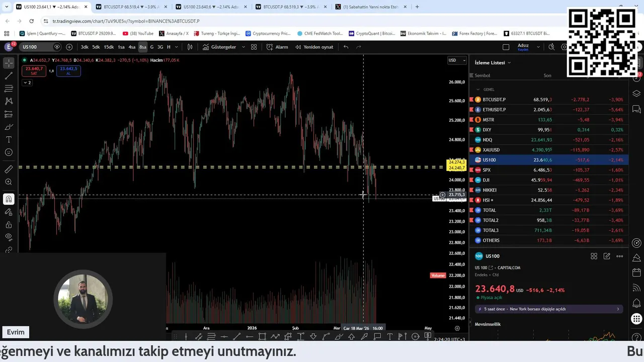
Task: Select the DXY row in watchlist
Action: (x=549, y=130)
